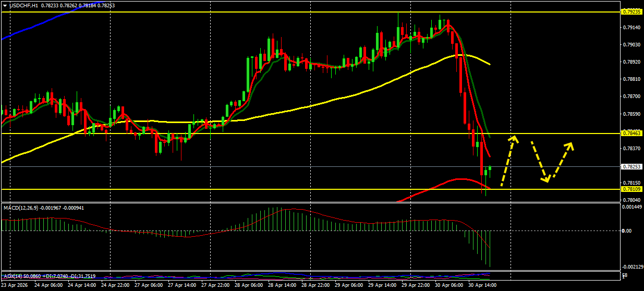Click the 27 Apr 14:00 time label
The height and width of the screenshot is (291, 644).
click(181, 286)
